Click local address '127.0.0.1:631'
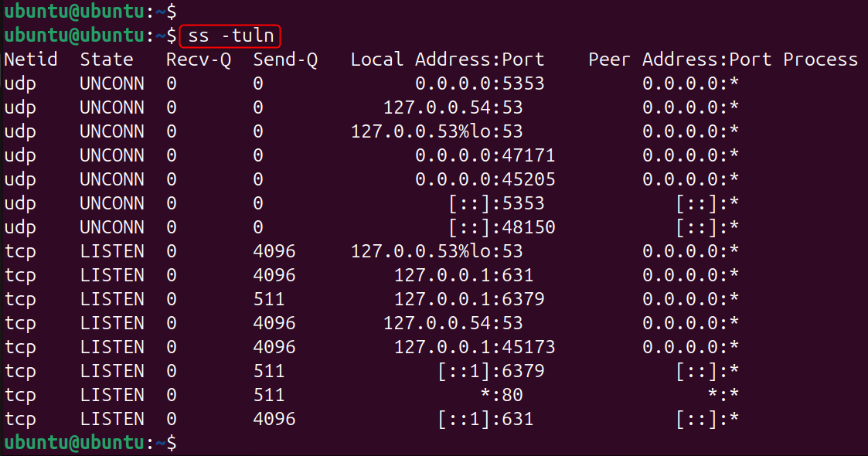The height and width of the screenshot is (456, 868). [x=464, y=275]
